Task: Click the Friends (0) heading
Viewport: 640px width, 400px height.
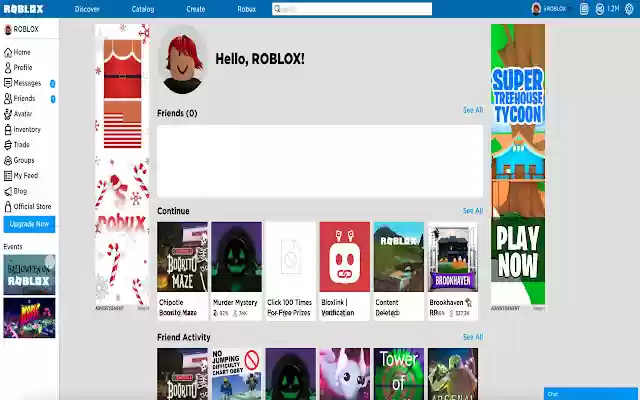Action: click(x=177, y=113)
